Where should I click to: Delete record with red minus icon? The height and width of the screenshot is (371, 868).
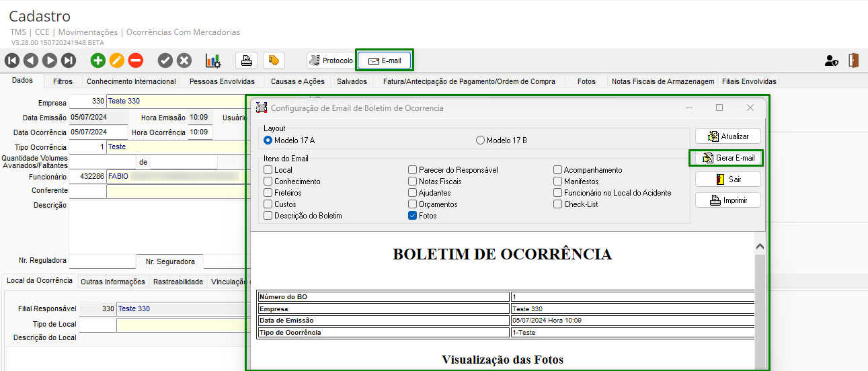[136, 60]
